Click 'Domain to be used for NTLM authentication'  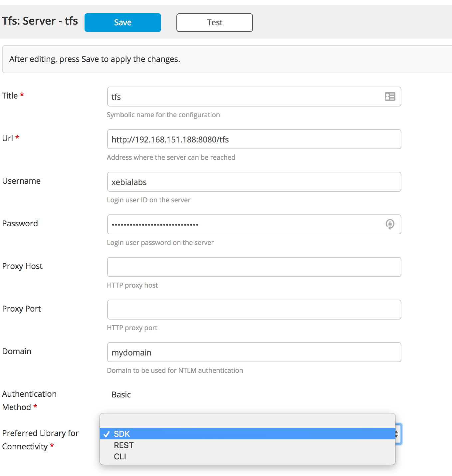pyautogui.click(x=175, y=370)
